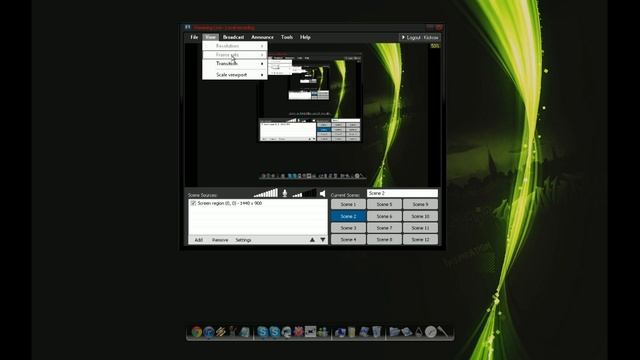The image size is (640, 360).
Task: Expand the Resolution submenu
Action: click(235, 46)
